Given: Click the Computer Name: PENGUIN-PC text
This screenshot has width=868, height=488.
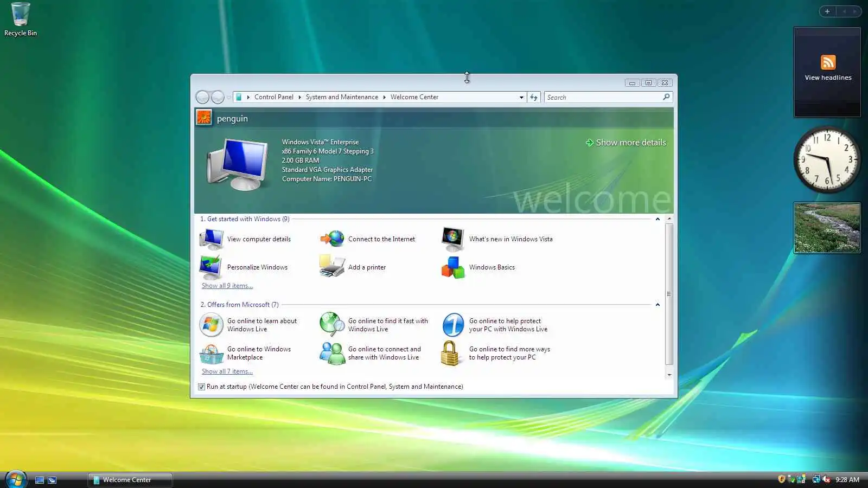Looking at the screenshot, I should [327, 179].
